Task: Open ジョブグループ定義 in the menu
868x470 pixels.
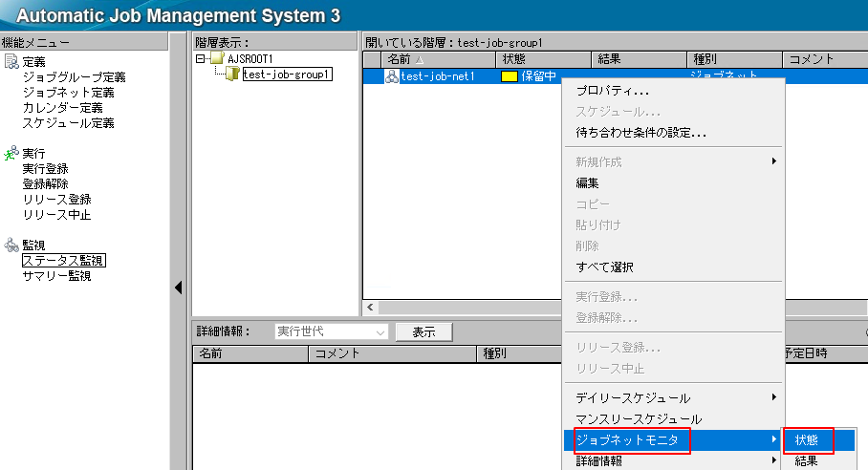Action: (74, 76)
